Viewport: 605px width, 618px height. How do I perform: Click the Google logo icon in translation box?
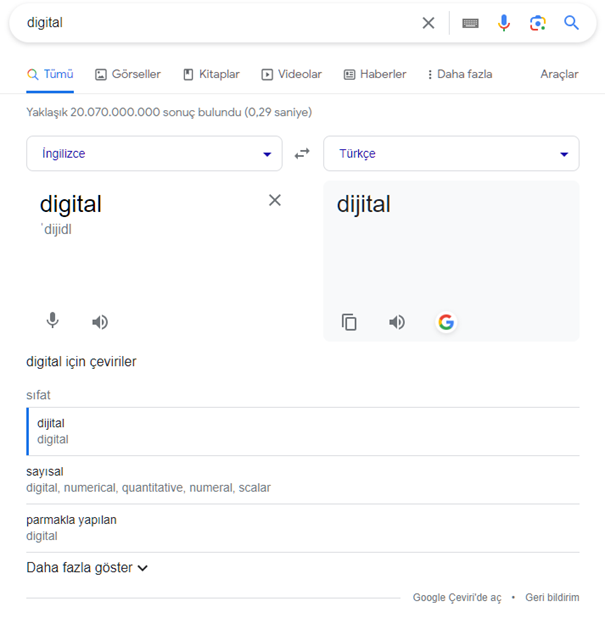[x=446, y=322]
